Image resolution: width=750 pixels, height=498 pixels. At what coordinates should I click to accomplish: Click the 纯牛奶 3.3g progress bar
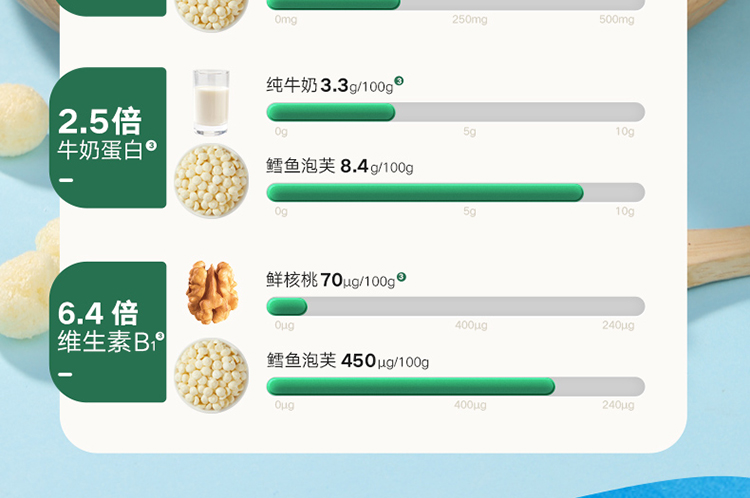click(x=455, y=112)
